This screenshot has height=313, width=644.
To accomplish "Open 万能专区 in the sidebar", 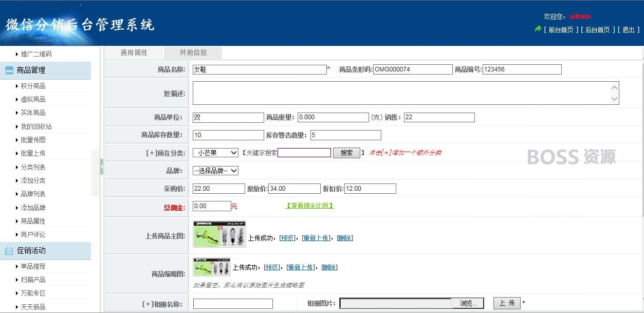I will (33, 293).
